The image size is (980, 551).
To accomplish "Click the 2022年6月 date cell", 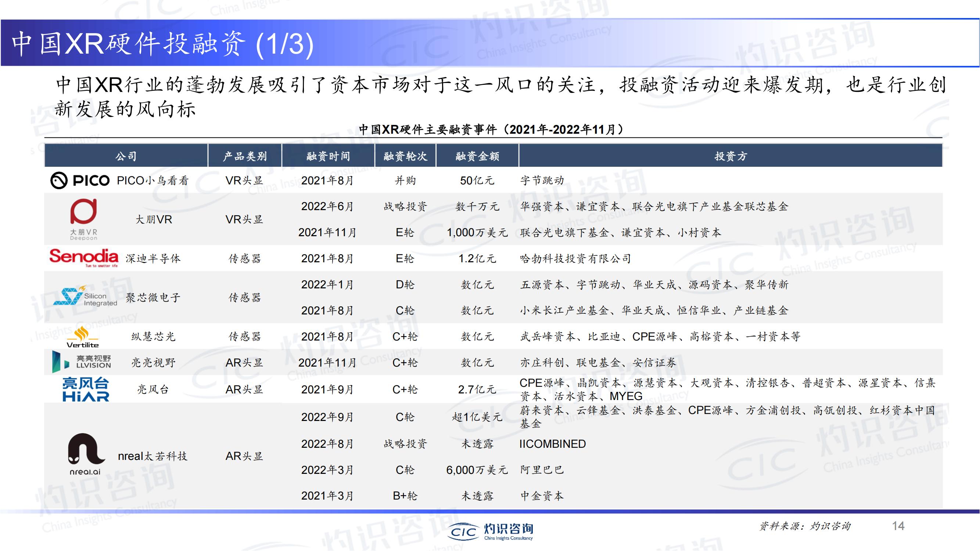I will [x=327, y=206].
